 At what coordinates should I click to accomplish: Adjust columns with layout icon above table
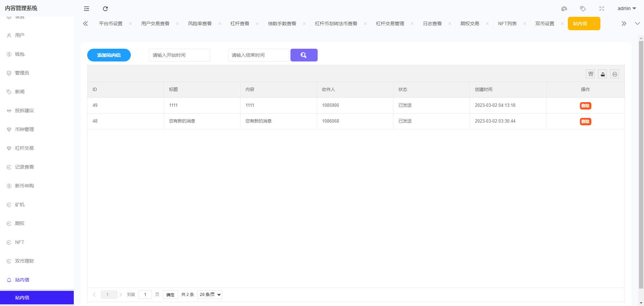[x=590, y=74]
